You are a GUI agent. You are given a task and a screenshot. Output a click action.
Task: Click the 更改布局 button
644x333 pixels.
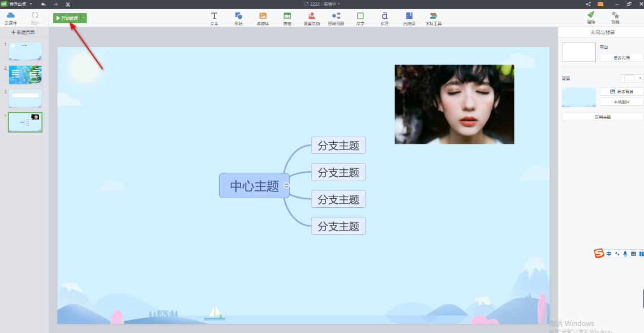[621, 58]
